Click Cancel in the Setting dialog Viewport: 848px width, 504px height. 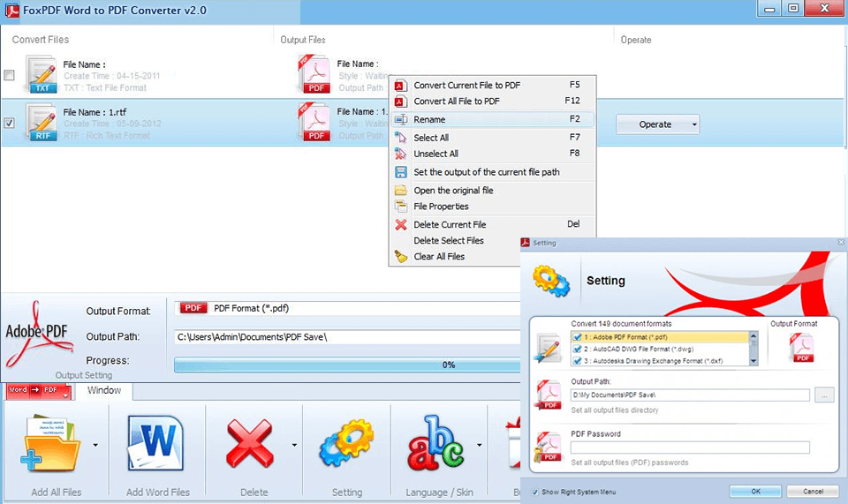coord(813,492)
